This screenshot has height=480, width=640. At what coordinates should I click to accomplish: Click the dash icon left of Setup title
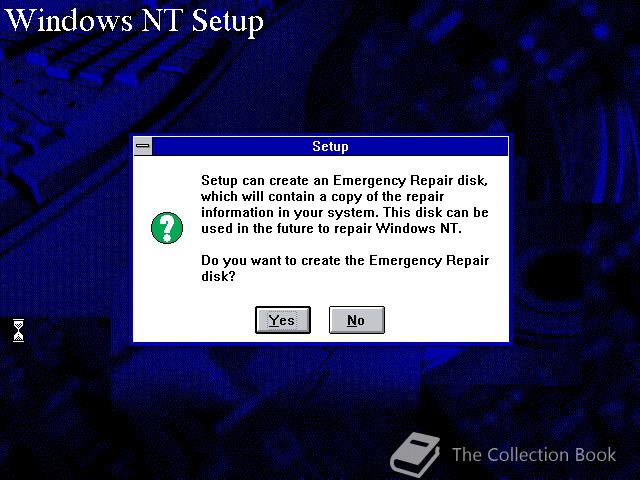(143, 146)
